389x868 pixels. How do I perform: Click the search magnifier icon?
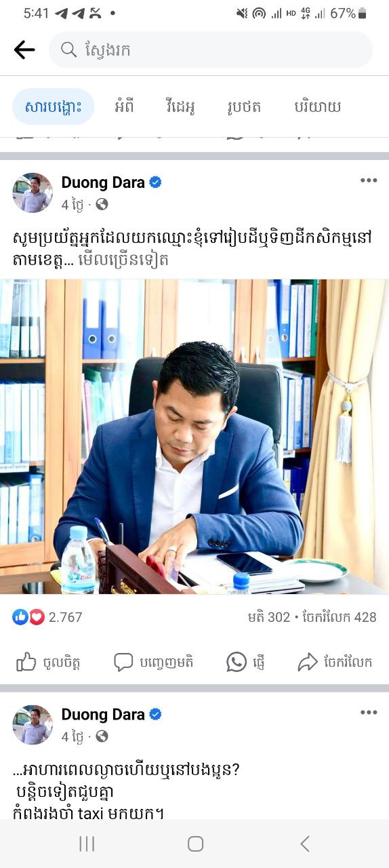68,50
